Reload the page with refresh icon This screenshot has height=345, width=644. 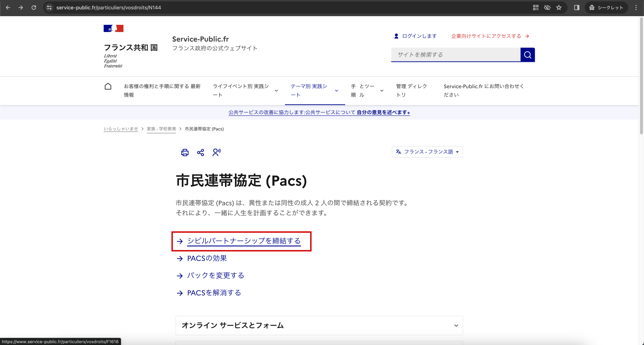click(34, 8)
